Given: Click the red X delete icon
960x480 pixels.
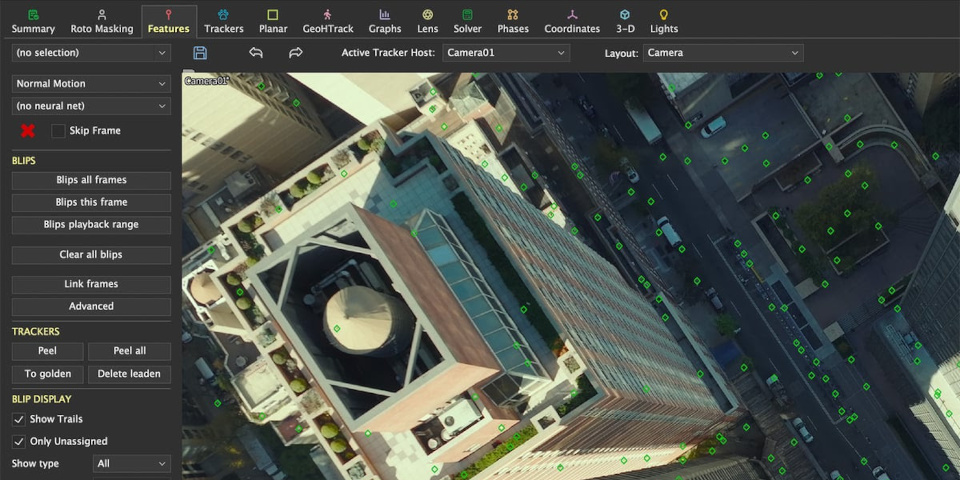Looking at the screenshot, I should point(28,131).
